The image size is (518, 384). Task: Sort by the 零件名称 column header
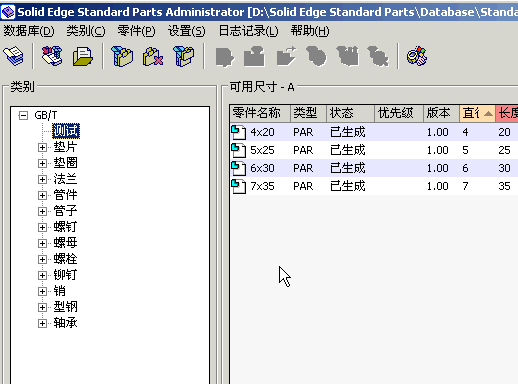pos(260,113)
